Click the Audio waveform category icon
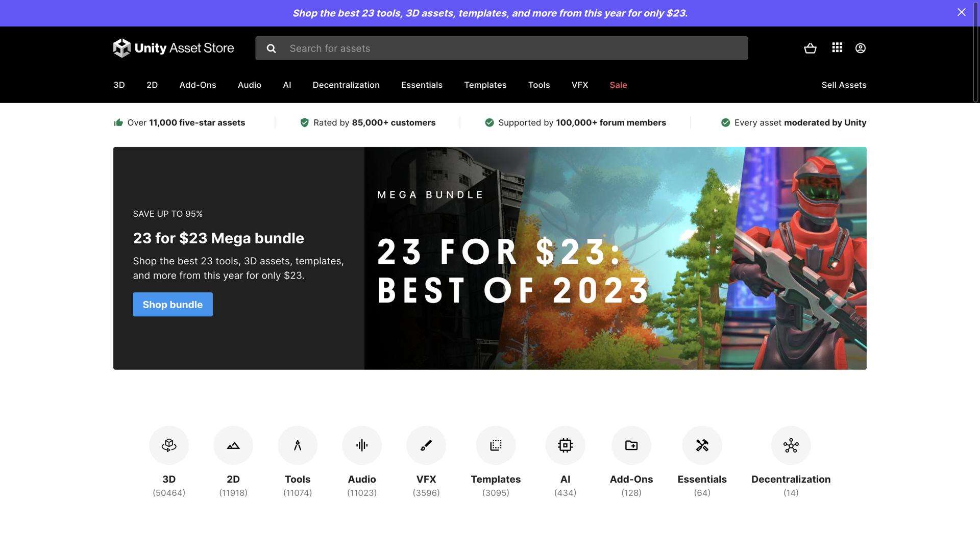 tap(362, 445)
